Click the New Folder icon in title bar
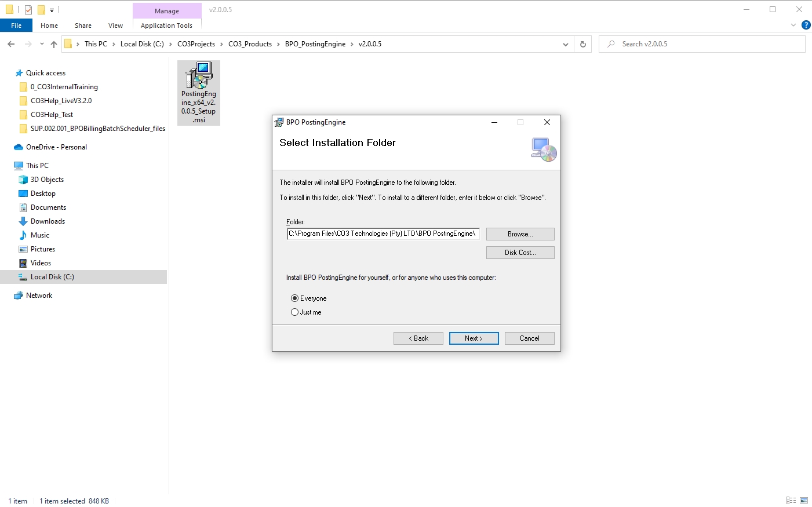 click(41, 9)
